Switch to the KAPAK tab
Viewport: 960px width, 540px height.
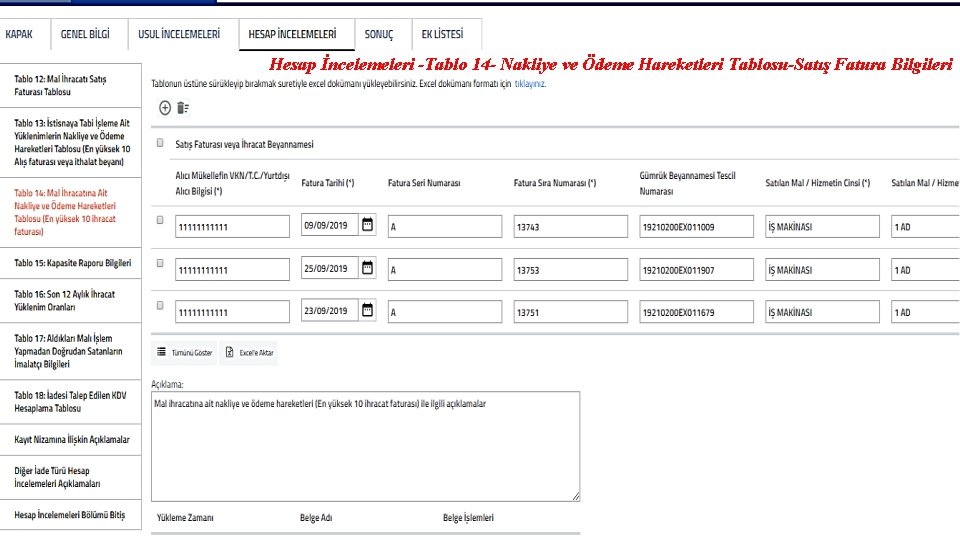(x=19, y=34)
